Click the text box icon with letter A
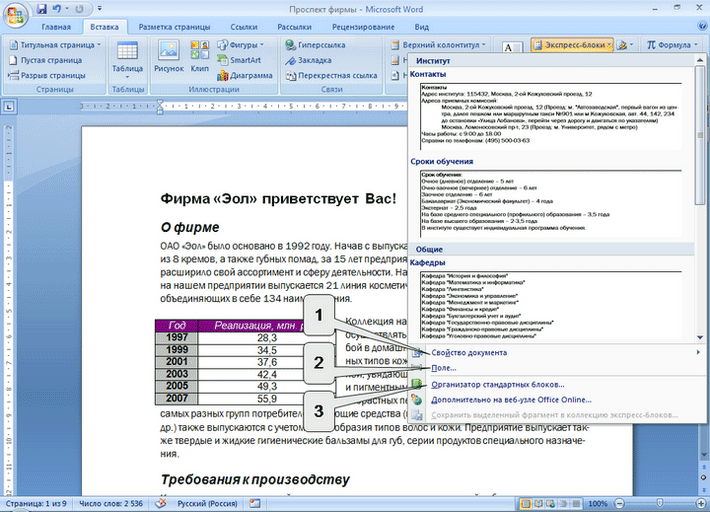 pos(512,47)
